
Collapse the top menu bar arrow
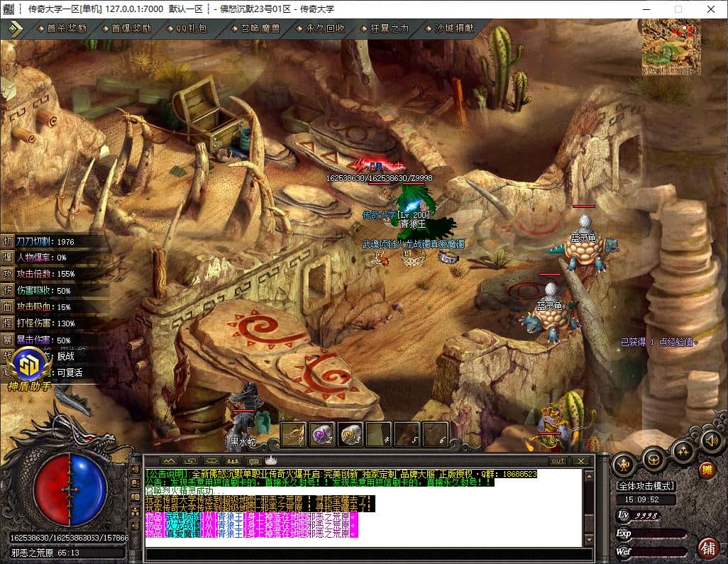point(16,29)
